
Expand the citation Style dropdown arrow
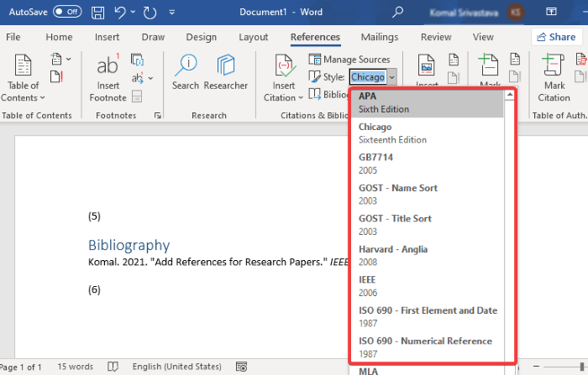pos(394,77)
